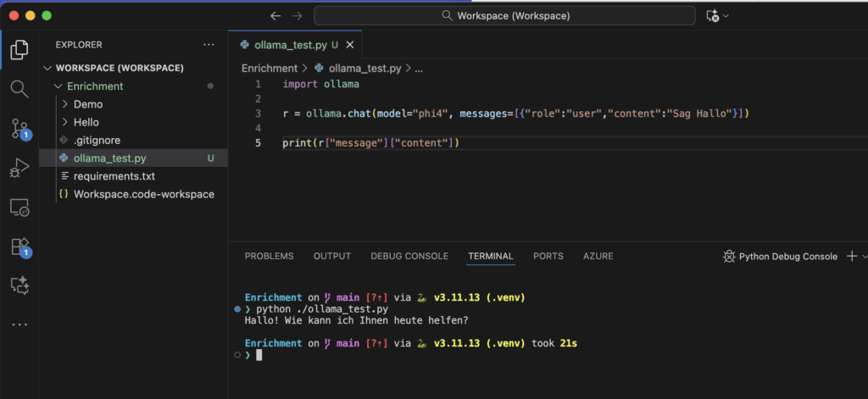
Task: Open the Extensions view icon
Action: pyautogui.click(x=19, y=247)
